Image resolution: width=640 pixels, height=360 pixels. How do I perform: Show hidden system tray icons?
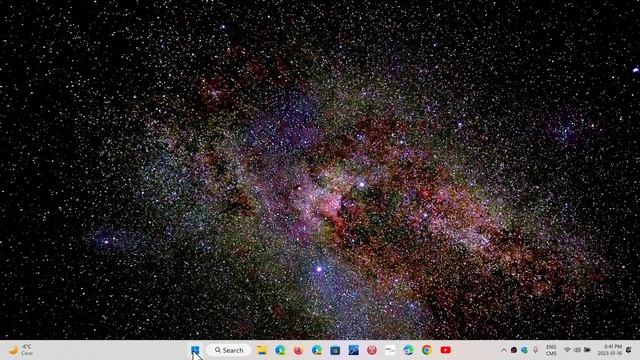tap(504, 350)
